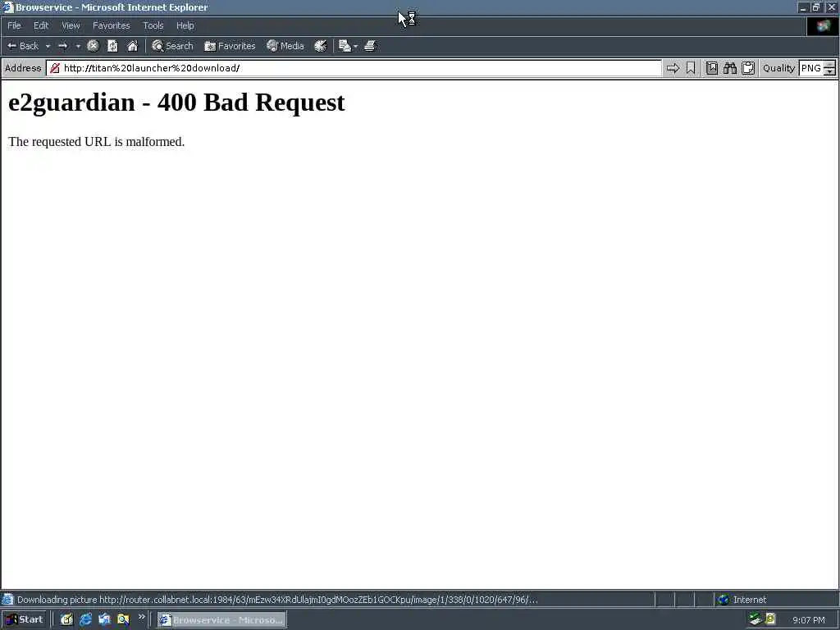The image size is (840, 630).
Task: Go forward with the Forward arrow
Action: click(x=62, y=46)
